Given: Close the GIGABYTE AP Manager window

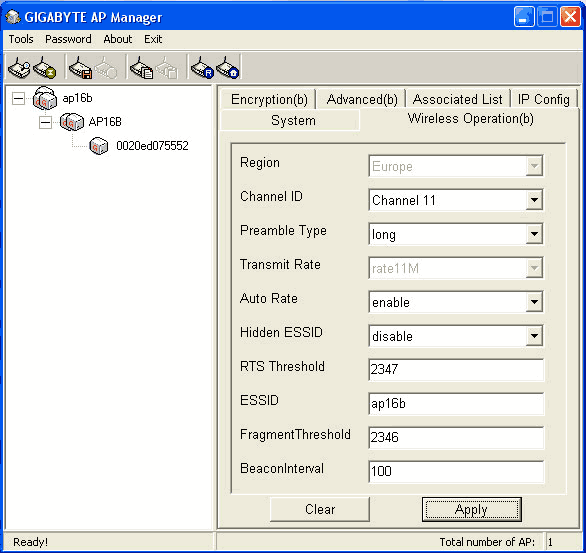Looking at the screenshot, I should 570,17.
